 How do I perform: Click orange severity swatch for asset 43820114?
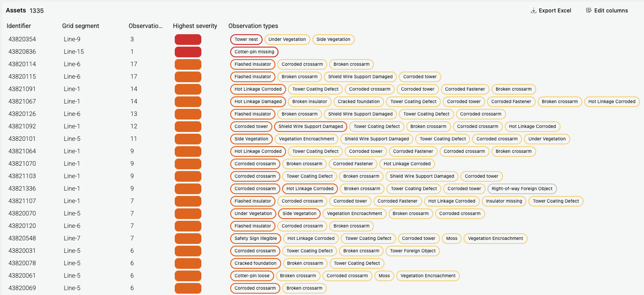click(188, 64)
